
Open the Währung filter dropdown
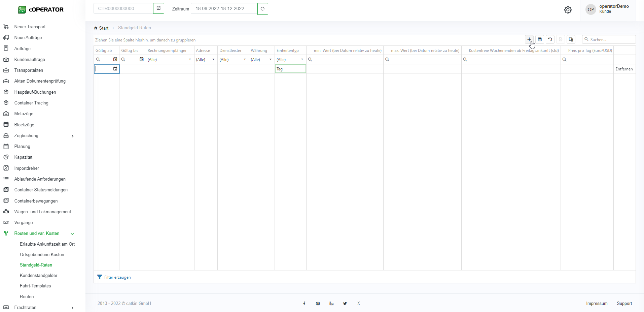(270, 60)
